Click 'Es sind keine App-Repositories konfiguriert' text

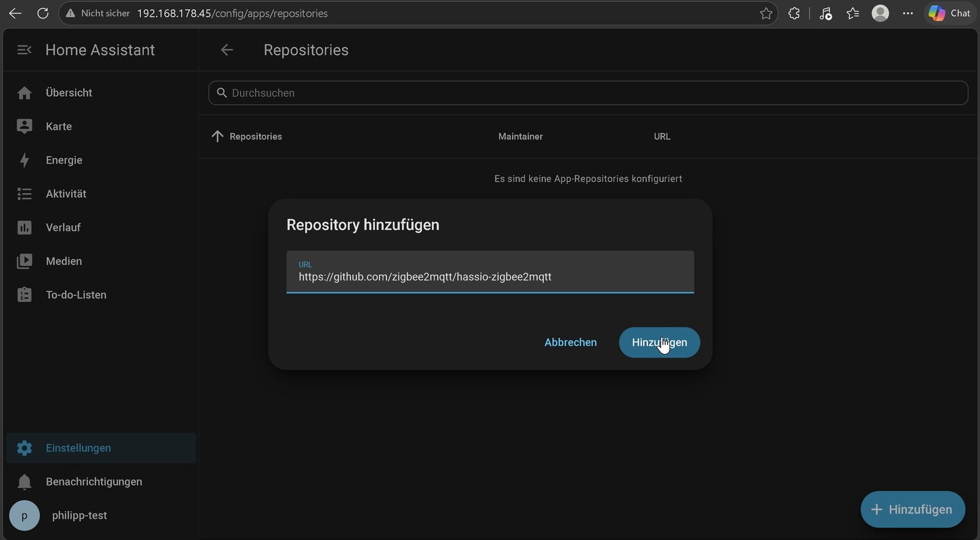coord(588,179)
